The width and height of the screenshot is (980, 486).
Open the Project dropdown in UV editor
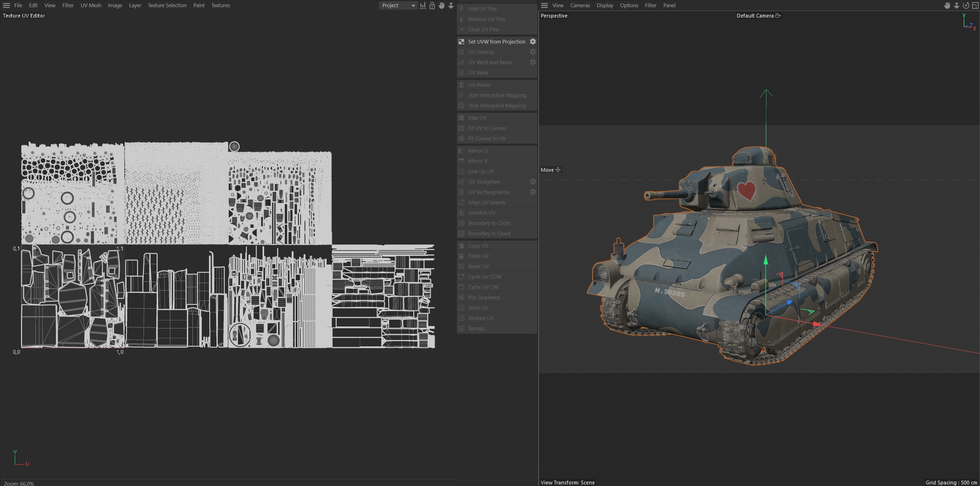pos(398,5)
